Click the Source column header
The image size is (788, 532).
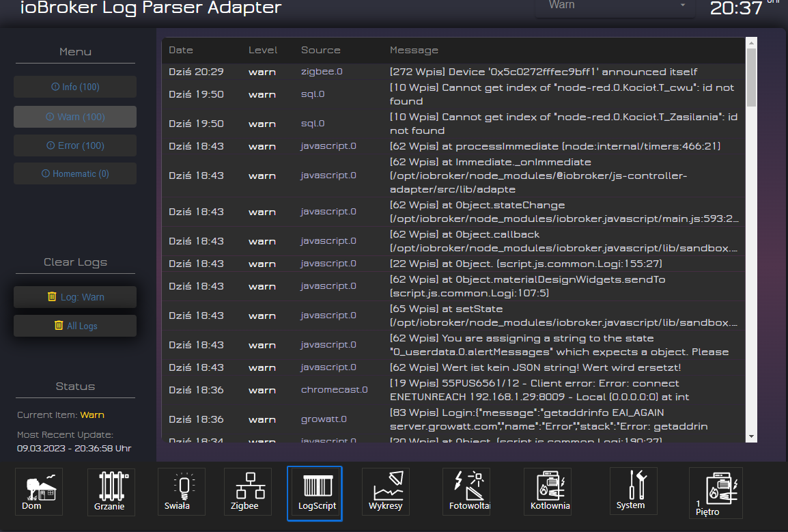coord(321,50)
